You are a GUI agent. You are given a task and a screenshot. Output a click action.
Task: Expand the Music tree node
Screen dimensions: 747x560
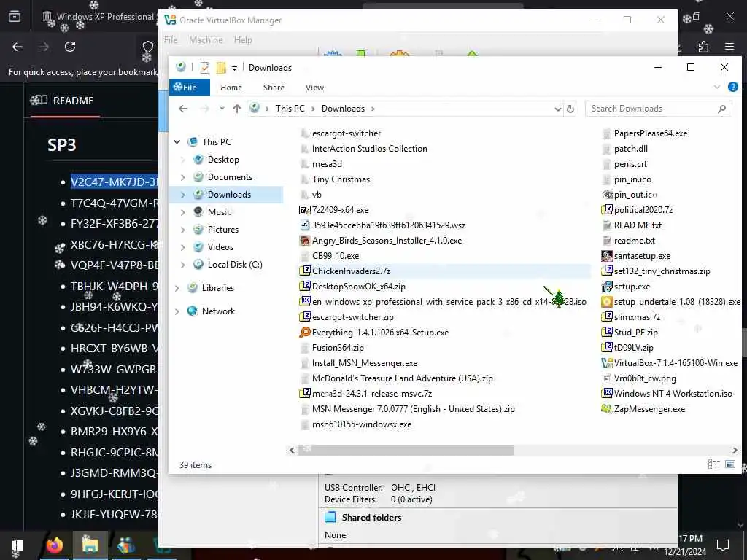(182, 212)
